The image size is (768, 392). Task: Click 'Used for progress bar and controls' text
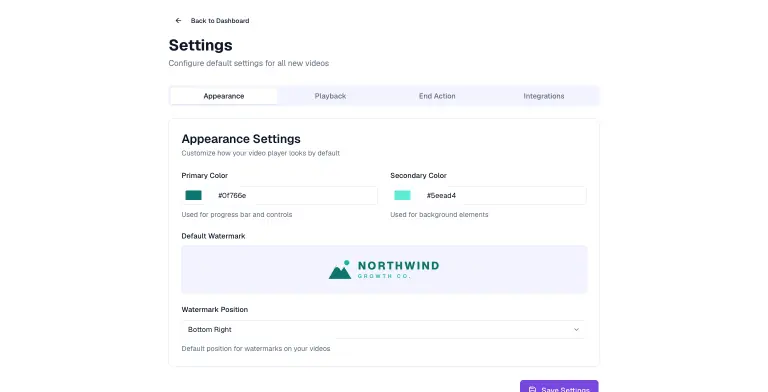tap(237, 215)
